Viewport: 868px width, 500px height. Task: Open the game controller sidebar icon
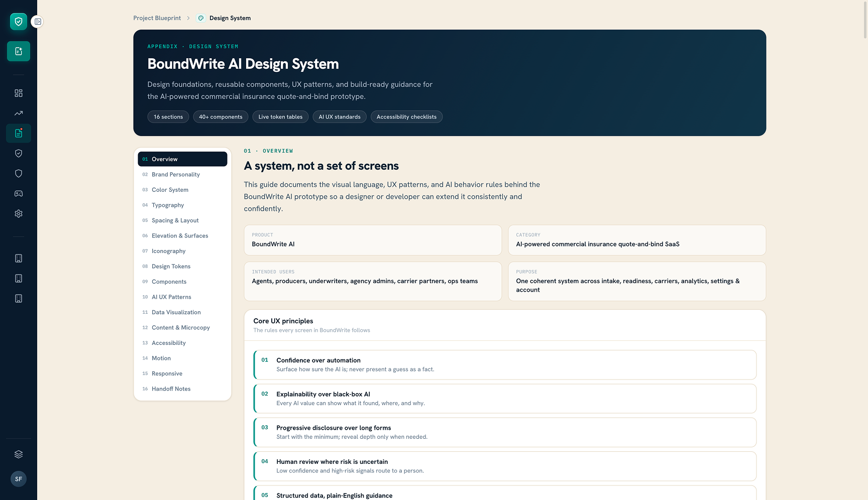(19, 194)
